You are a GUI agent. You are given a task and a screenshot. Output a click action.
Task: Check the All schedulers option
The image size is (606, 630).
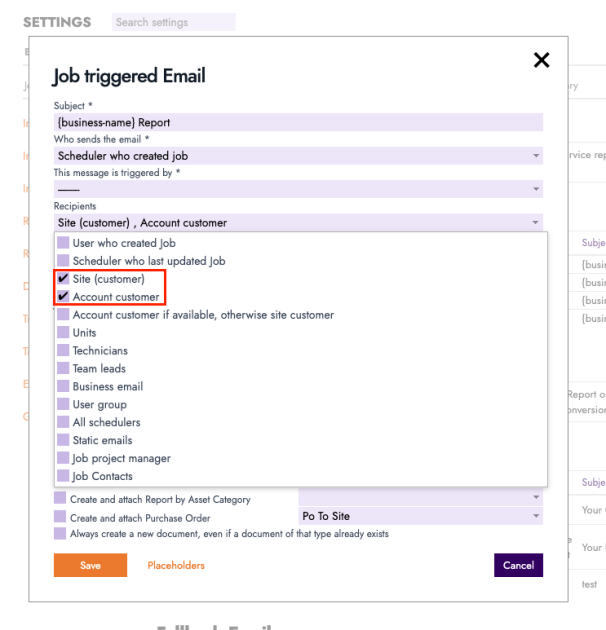tap(64, 423)
